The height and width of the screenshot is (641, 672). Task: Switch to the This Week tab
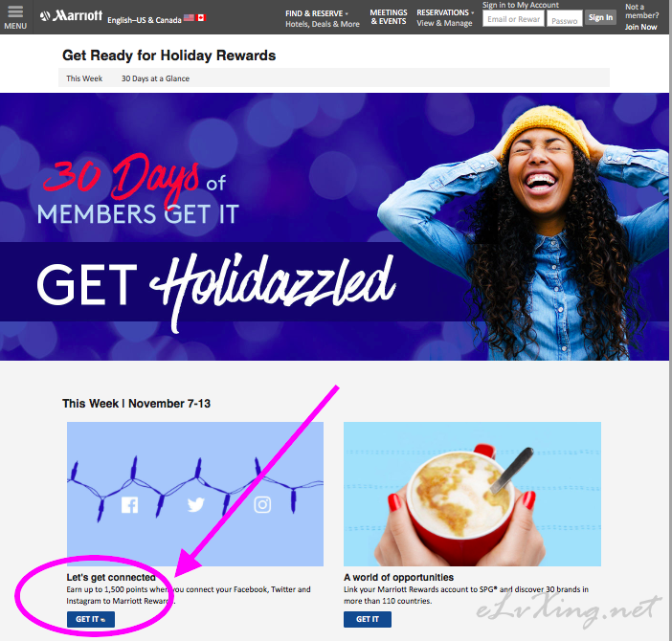click(84, 78)
